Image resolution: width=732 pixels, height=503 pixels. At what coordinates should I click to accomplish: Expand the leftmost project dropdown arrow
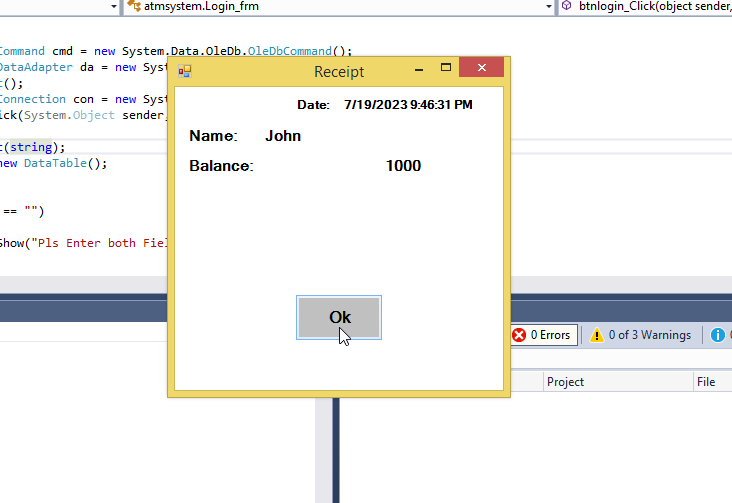(x=116, y=6)
